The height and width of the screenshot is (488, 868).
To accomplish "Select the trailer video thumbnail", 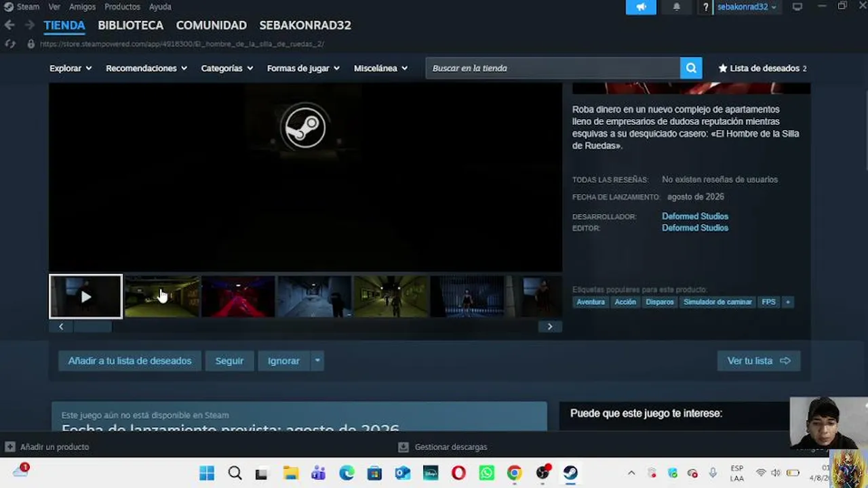I will (85, 296).
